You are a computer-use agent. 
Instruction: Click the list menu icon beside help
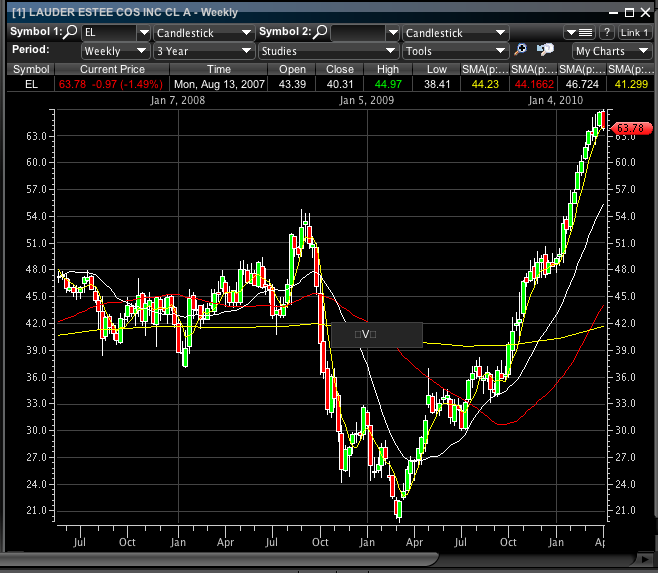(x=586, y=33)
